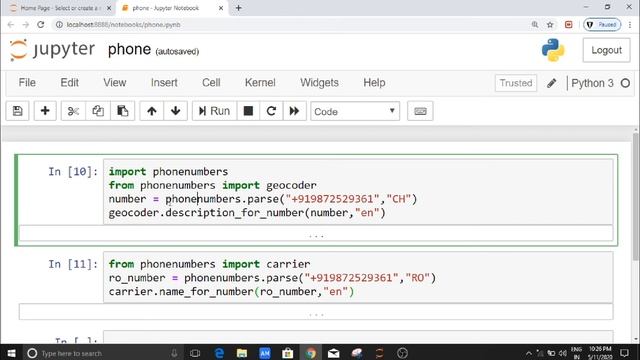Save notebook with the floppy disk icon
Image resolution: width=640 pixels, height=360 pixels.
18,111
